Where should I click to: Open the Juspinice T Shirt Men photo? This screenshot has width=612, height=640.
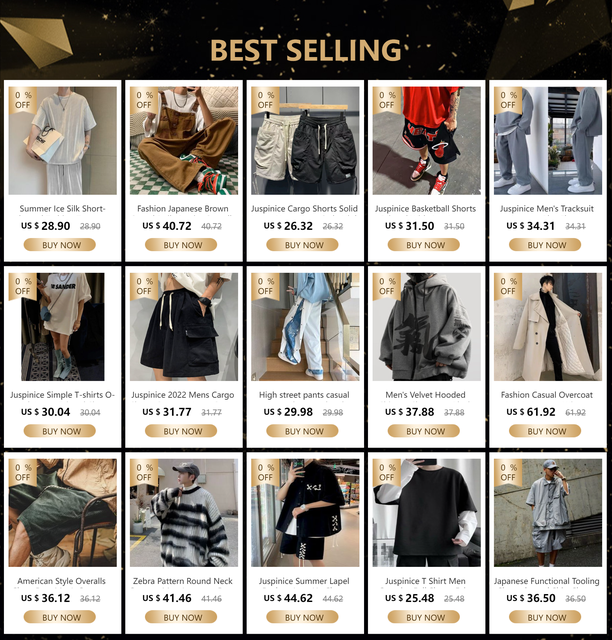click(x=427, y=513)
